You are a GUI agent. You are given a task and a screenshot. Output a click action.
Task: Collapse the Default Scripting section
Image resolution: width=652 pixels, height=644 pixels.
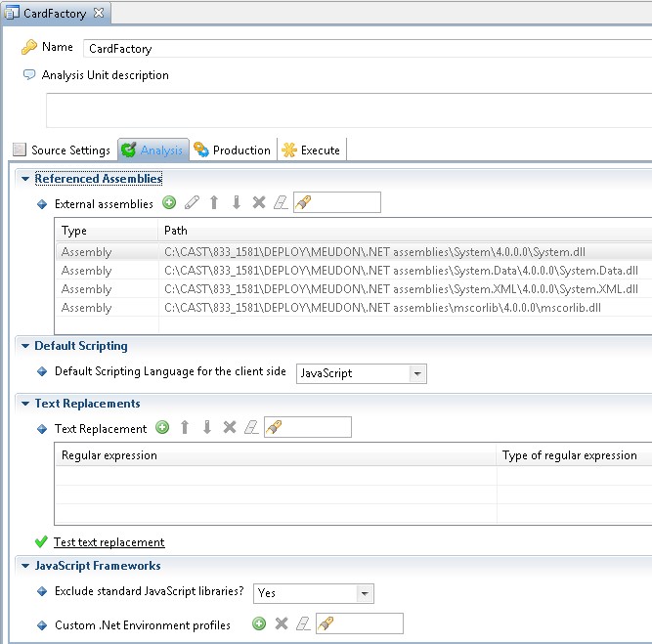coord(25,346)
